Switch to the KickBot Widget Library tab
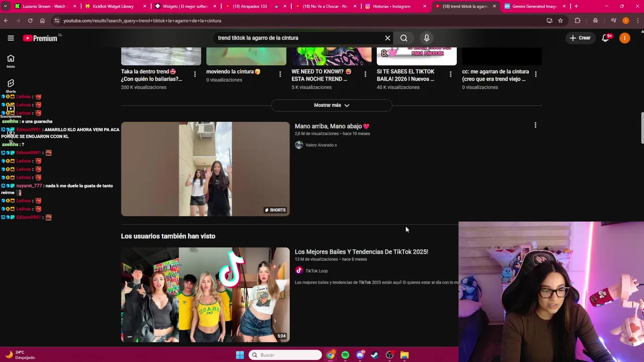 [x=113, y=7]
